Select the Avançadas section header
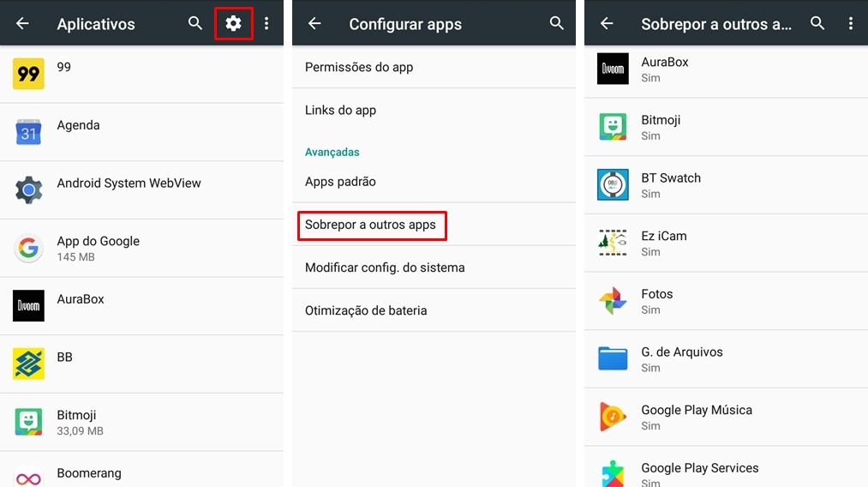Image resolution: width=868 pixels, height=487 pixels. coord(332,153)
